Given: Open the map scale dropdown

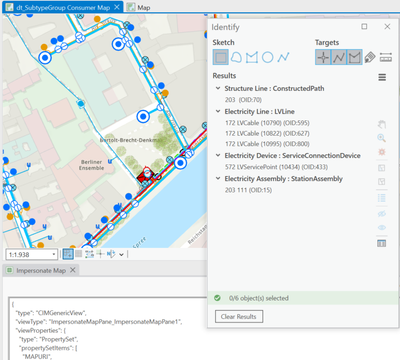Looking at the screenshot, I should click(x=54, y=255).
